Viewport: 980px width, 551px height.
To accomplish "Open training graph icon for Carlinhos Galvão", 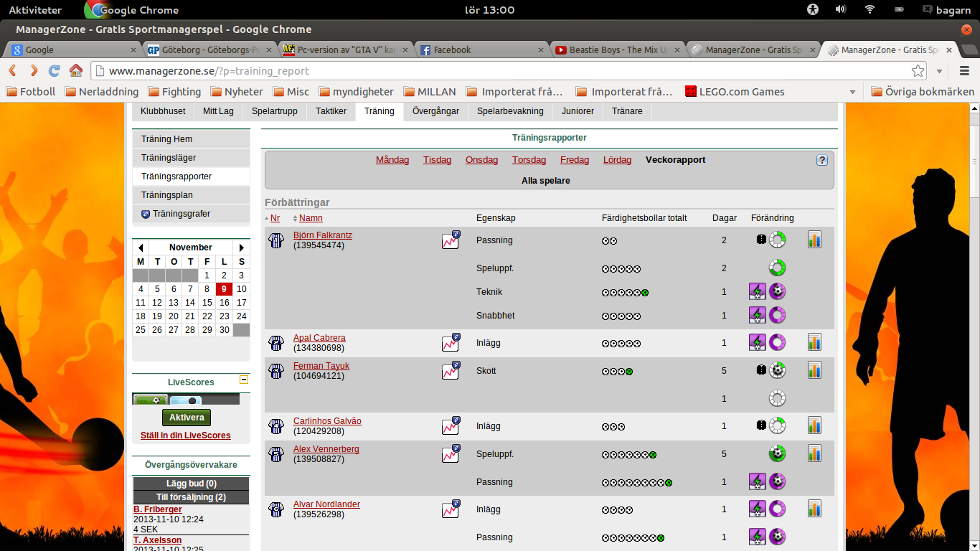I will click(451, 425).
